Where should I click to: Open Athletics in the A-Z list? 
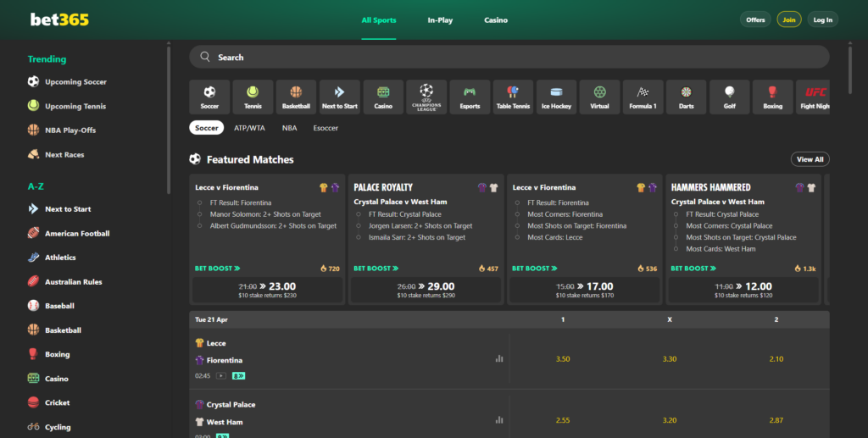[x=60, y=258]
